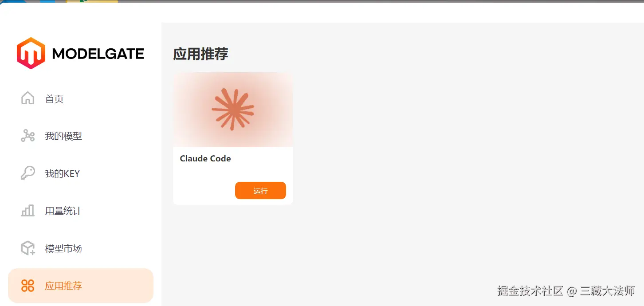The image size is (644, 306).
Task: Open the 我的KEY sidebar entry
Action: tap(62, 173)
